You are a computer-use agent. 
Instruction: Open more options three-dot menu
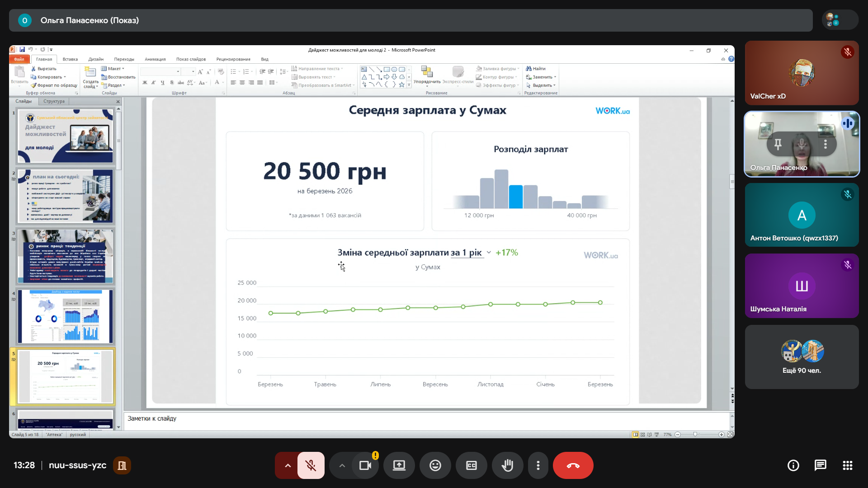tap(538, 465)
